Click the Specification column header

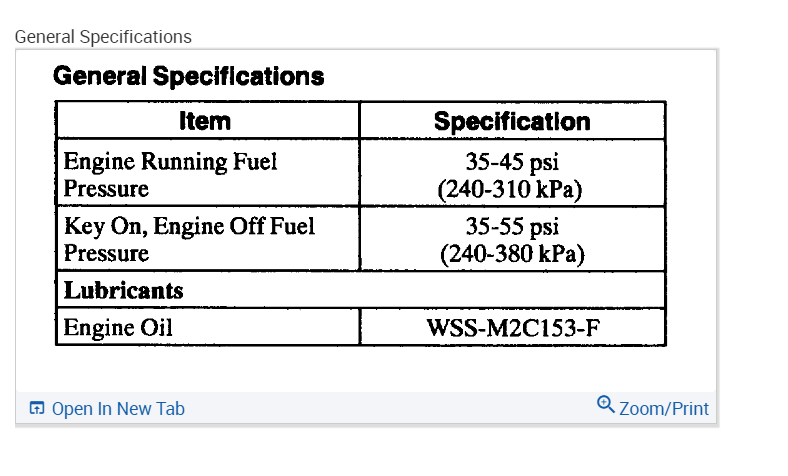tap(512, 121)
